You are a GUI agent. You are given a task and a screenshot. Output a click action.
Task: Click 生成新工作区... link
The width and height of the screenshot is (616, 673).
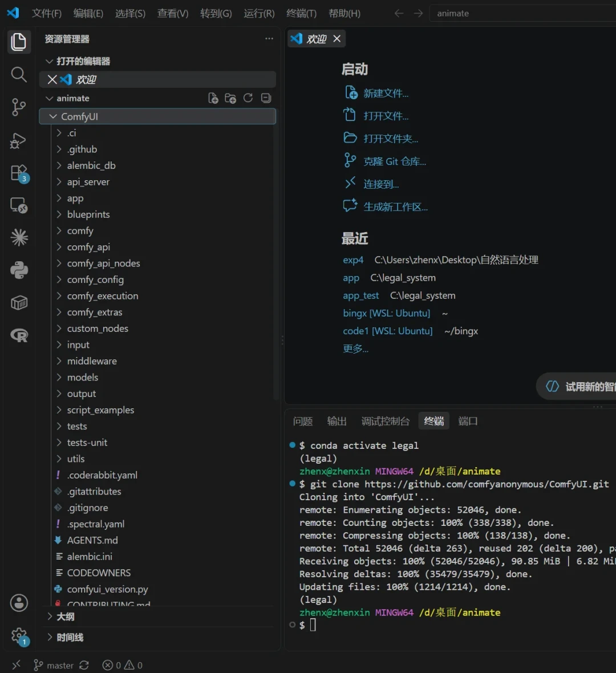[395, 207]
